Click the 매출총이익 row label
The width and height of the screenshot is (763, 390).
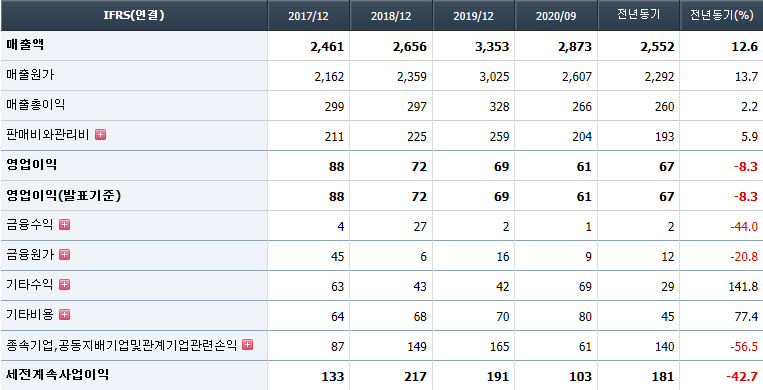click(36, 105)
